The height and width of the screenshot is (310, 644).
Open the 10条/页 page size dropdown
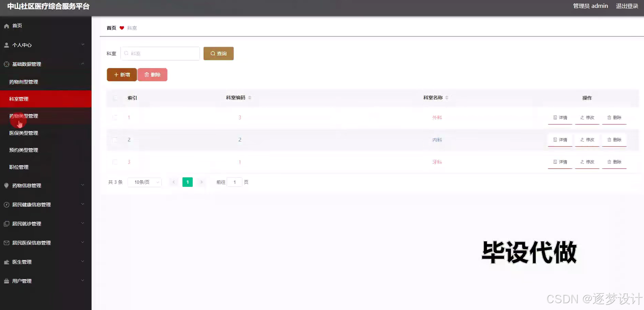tap(144, 182)
